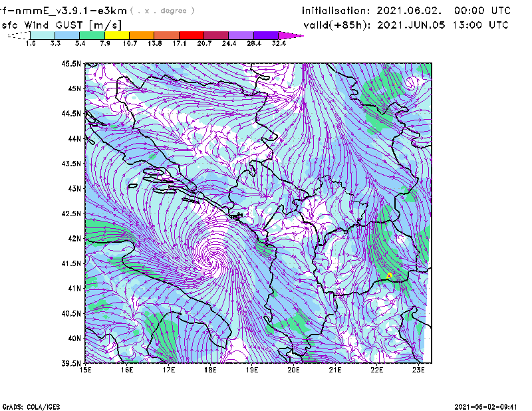Click the legend value "5.4"

(80, 43)
